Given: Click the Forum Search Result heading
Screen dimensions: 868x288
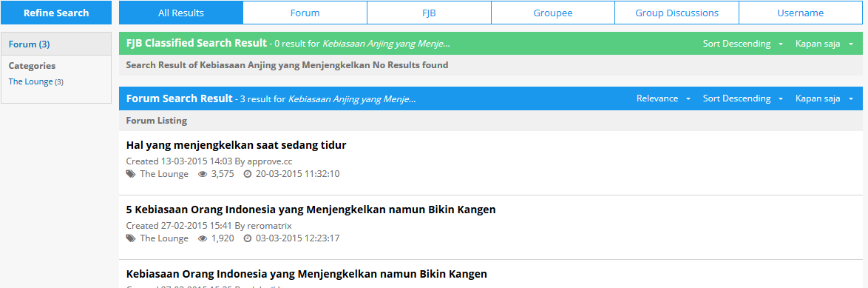Looking at the screenshot, I should (180, 98).
